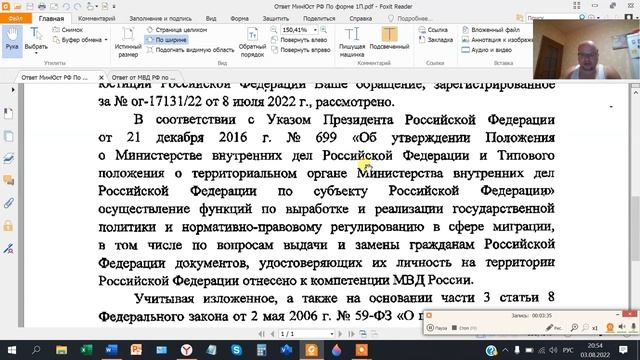This screenshot has width=640, height=360.
Task: Click the Рис. drawing pencil in recorder
Action: pos(554,328)
